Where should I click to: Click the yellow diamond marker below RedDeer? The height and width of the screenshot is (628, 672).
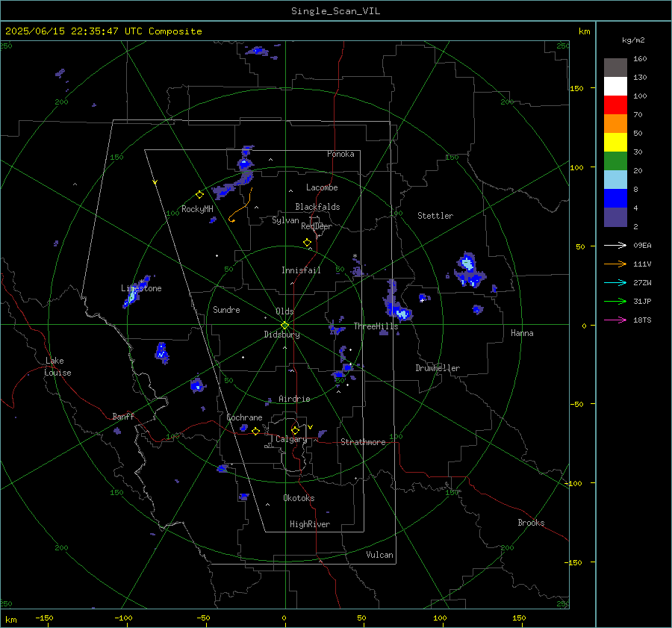[307, 243]
